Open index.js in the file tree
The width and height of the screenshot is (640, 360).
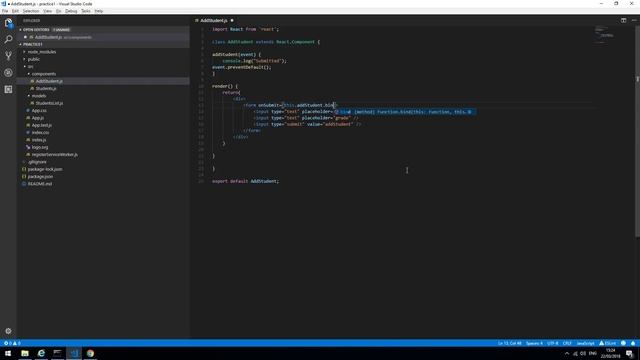coord(39,140)
